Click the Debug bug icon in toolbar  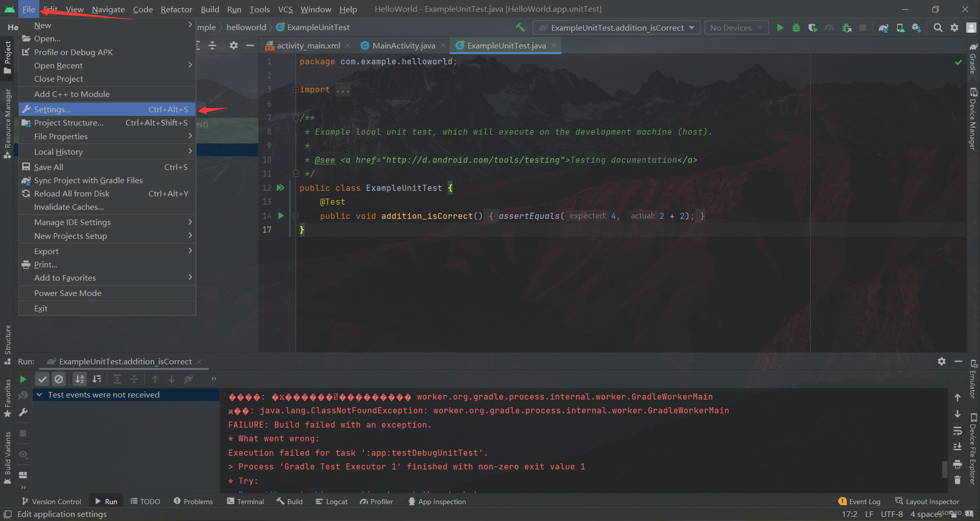tap(796, 28)
